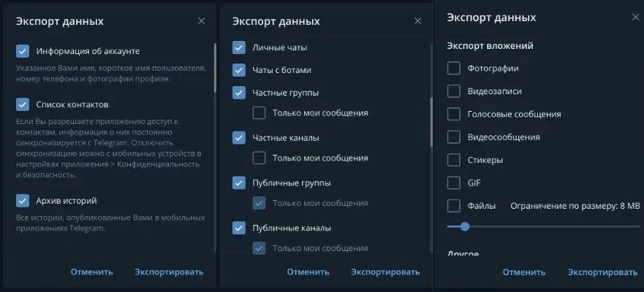Close the middle export dialog with X
Viewport: 644px width, 292px height.
point(417,21)
